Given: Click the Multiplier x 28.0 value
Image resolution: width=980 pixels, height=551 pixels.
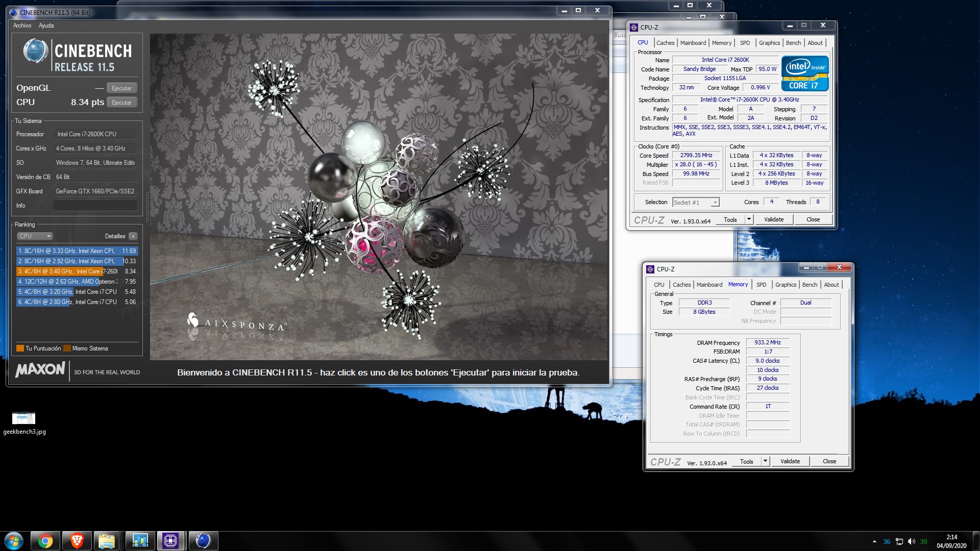Looking at the screenshot, I should click(696, 165).
